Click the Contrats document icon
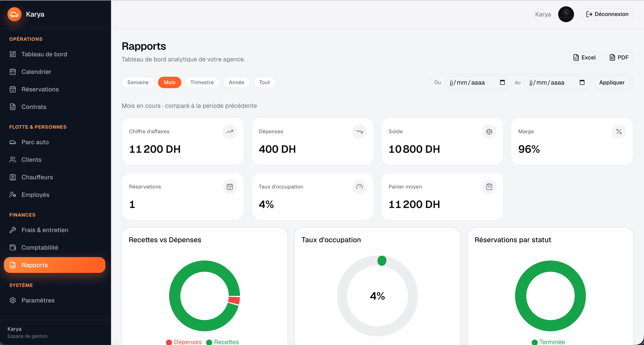 click(x=13, y=107)
